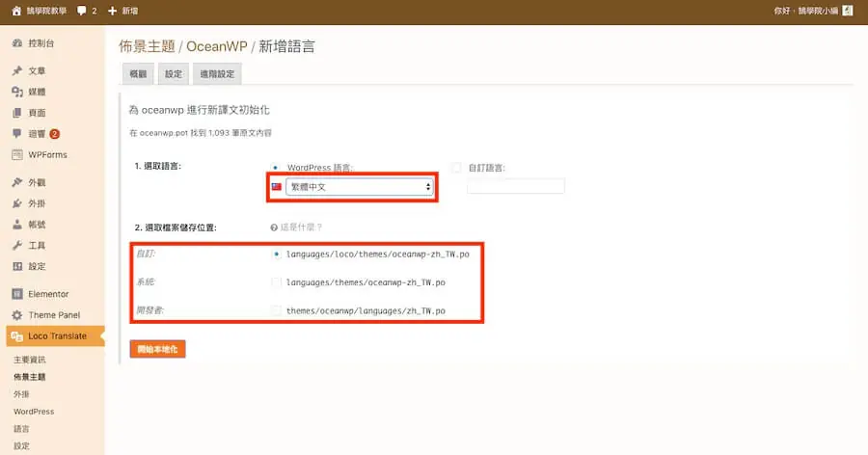Open 語言 submenu item

[21, 428]
